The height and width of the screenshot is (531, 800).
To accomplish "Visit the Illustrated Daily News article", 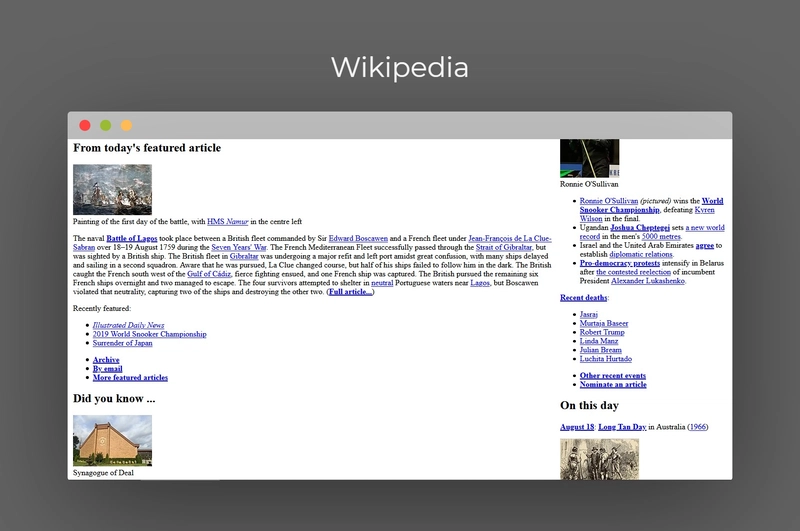I will pos(129,325).
